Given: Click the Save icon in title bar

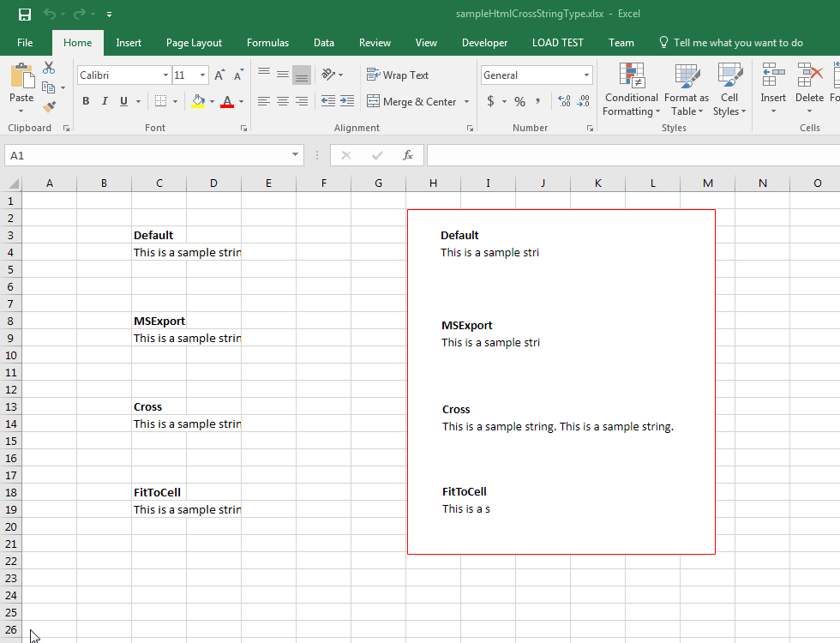Looking at the screenshot, I should coord(24,15).
